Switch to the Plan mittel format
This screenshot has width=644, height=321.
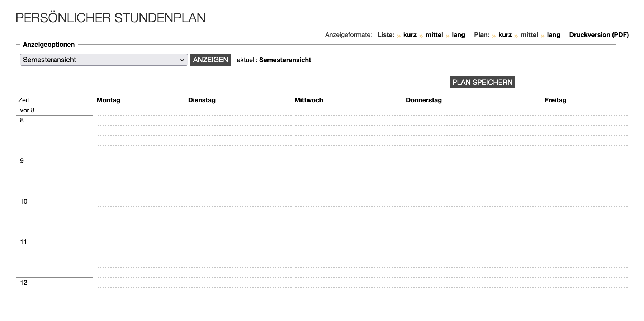529,35
